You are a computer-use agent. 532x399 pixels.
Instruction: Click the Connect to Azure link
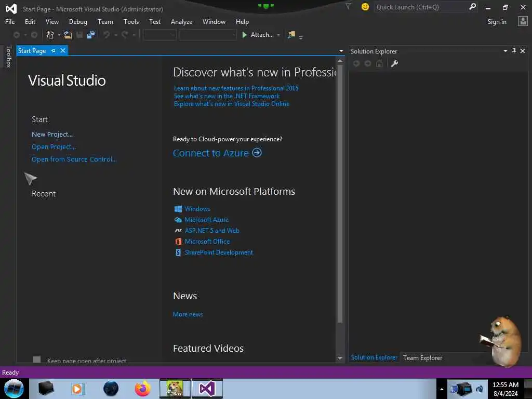click(x=211, y=153)
